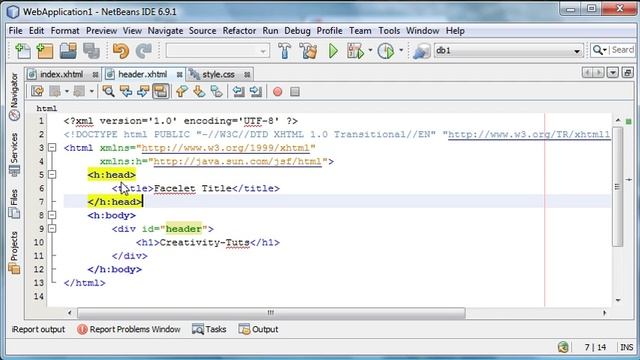640x360 pixels.
Task: Show the opened documents list dropdown
Action: pyautogui.click(x=613, y=73)
